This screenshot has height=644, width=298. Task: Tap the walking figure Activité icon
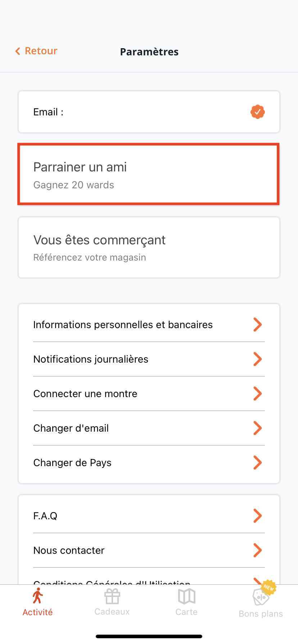37,596
